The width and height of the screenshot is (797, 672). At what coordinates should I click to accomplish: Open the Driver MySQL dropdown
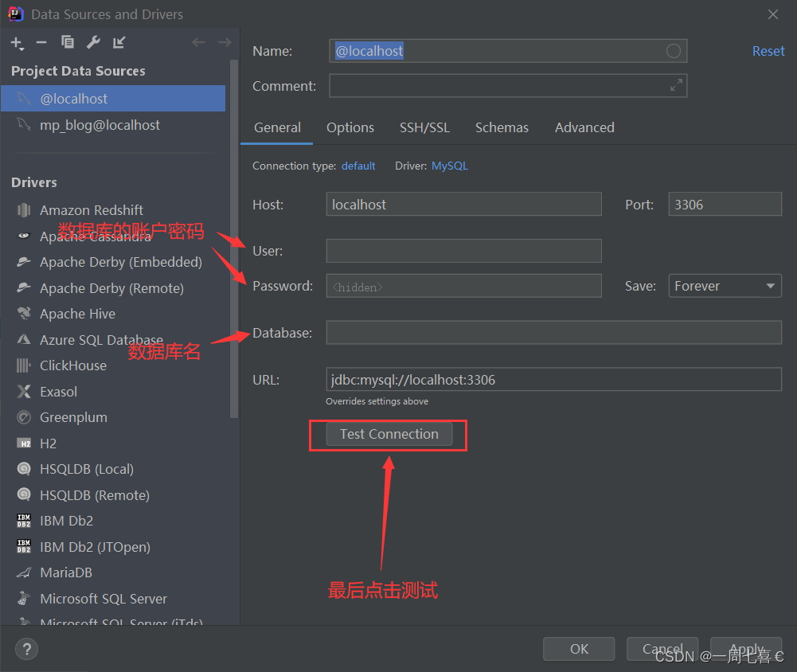click(450, 166)
